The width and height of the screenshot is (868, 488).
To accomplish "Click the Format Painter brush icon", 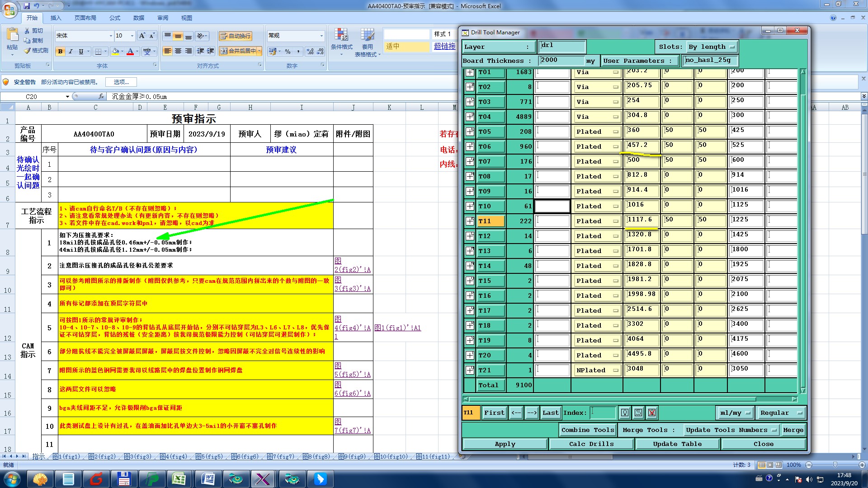I will click(28, 51).
